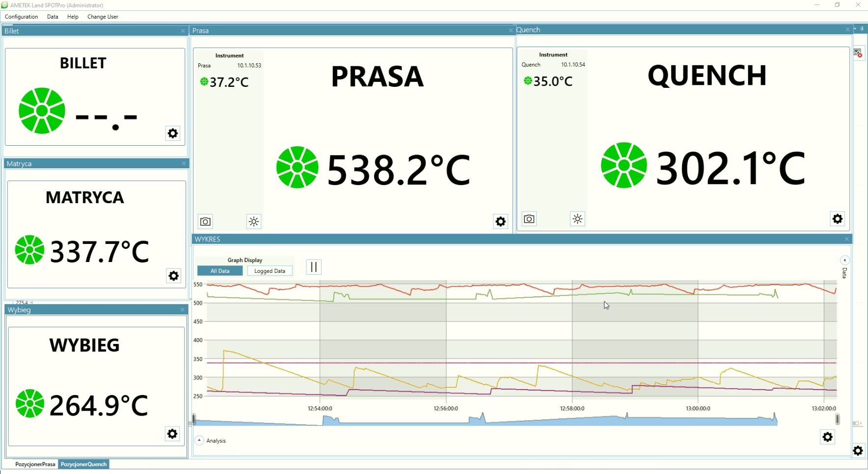Pause the live graph updating

tap(314, 267)
